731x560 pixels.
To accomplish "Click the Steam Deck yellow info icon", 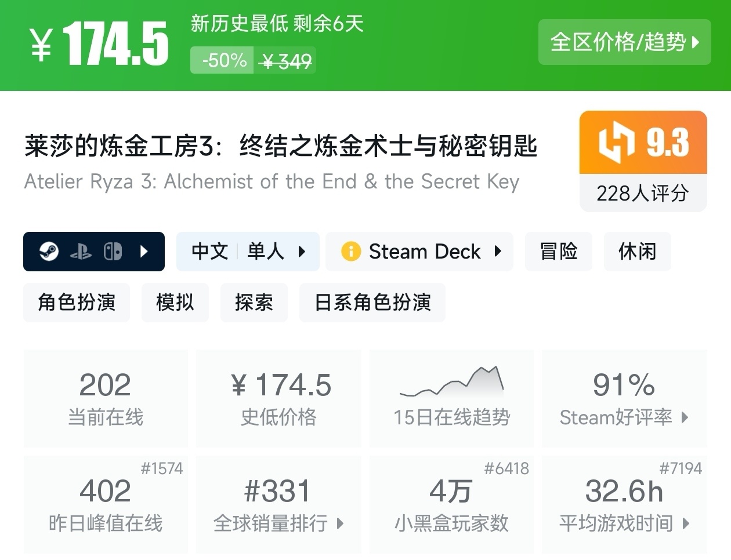I will [x=351, y=252].
